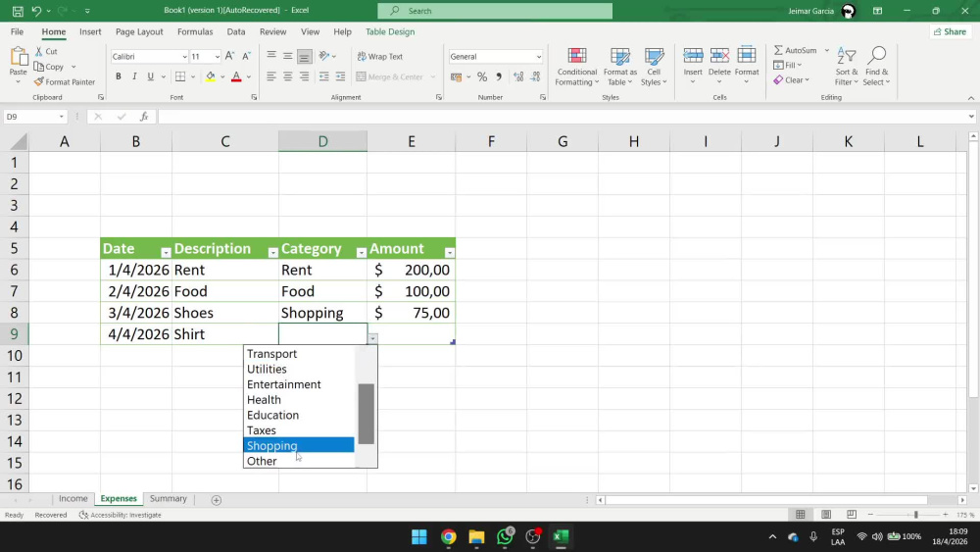Align text to the right
The height and width of the screenshot is (552, 980).
[x=305, y=76]
